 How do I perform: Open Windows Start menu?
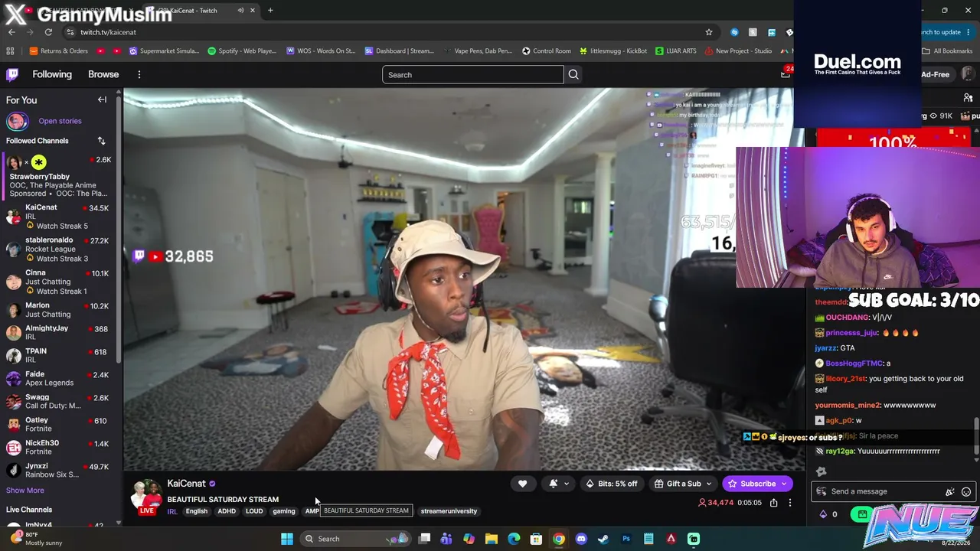click(x=287, y=539)
